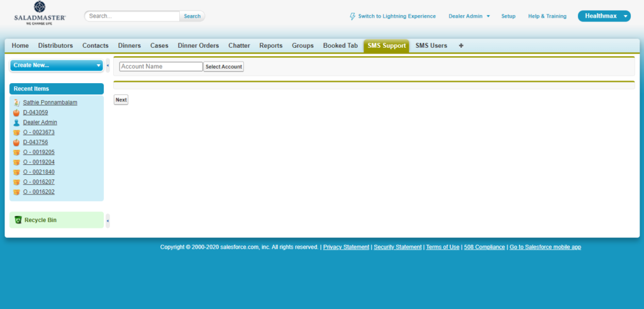Expand the Dealer Admin user menu

point(469,16)
